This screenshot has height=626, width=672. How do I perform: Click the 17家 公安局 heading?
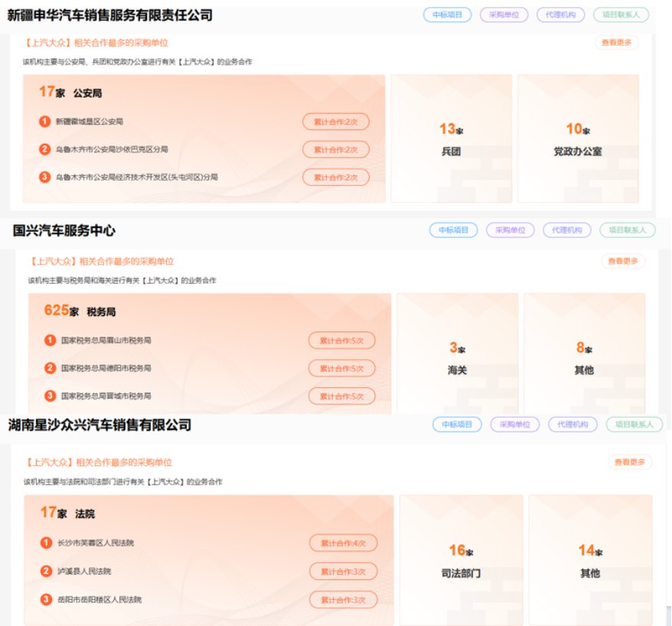(x=70, y=92)
